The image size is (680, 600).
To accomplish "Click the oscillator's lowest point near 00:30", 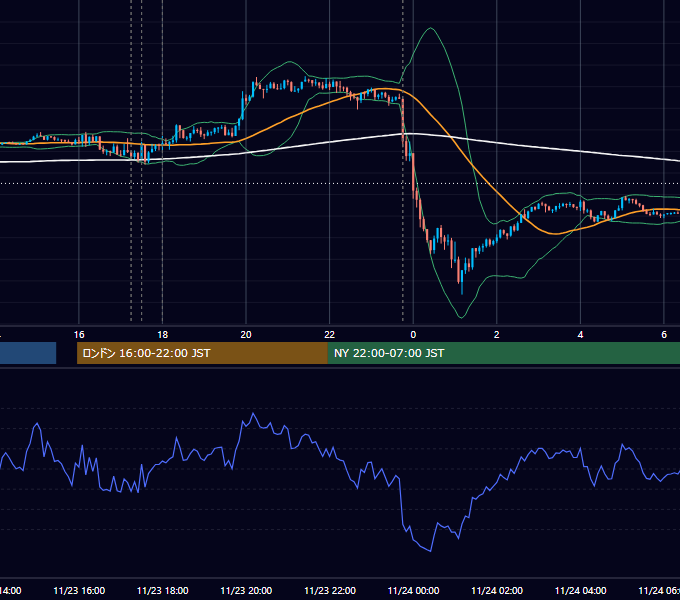I will (430, 551).
